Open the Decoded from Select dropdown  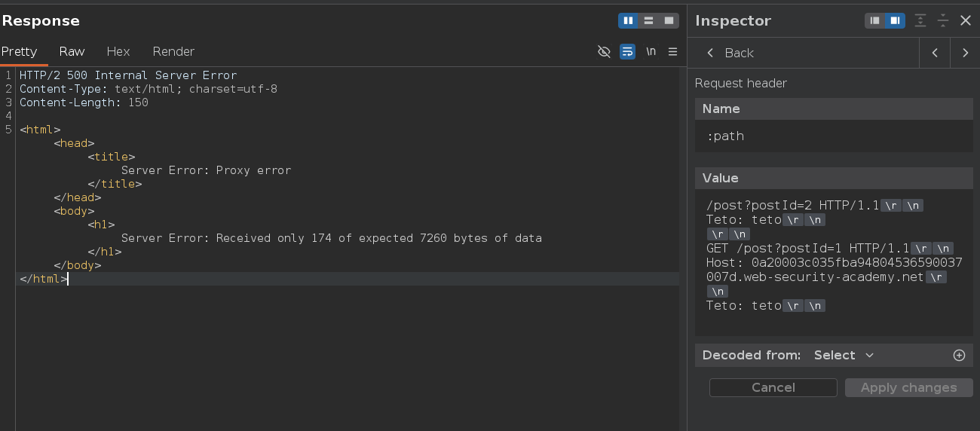click(844, 355)
